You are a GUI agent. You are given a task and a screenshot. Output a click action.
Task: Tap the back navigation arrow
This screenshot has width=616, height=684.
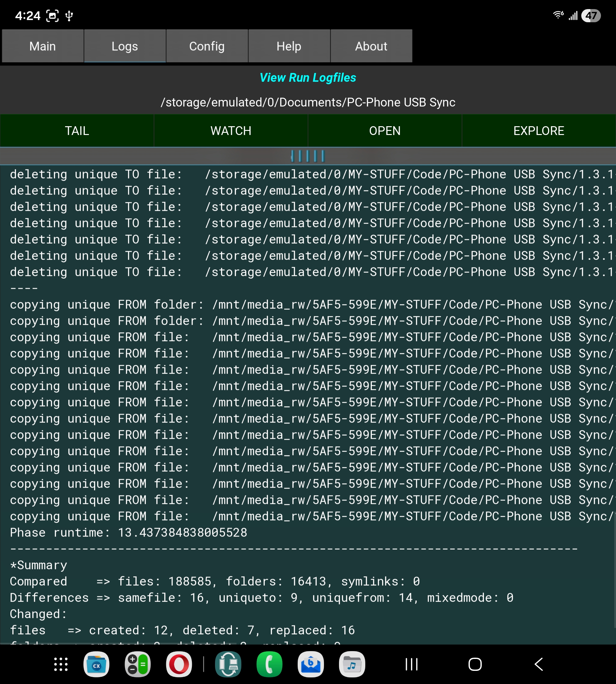point(539,664)
